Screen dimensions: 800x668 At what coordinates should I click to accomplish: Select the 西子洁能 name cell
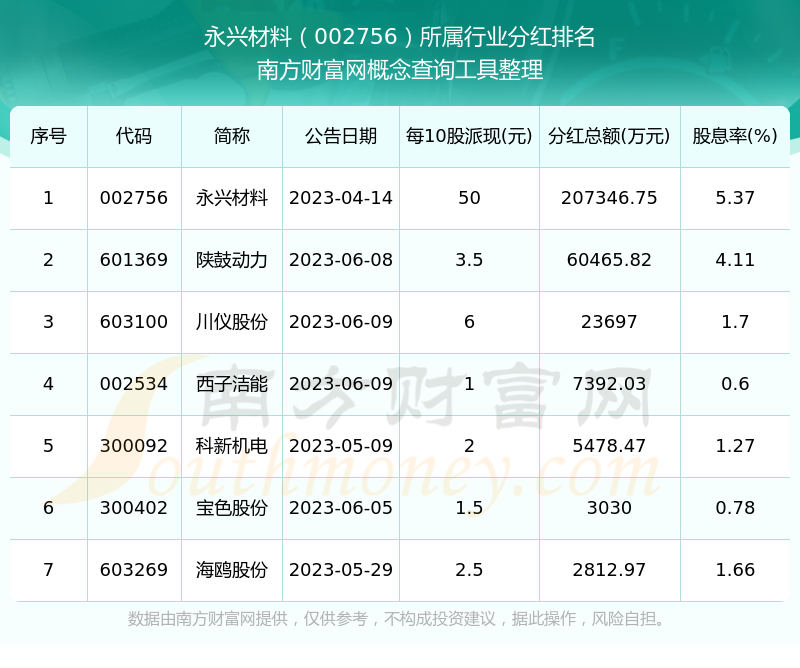(232, 384)
